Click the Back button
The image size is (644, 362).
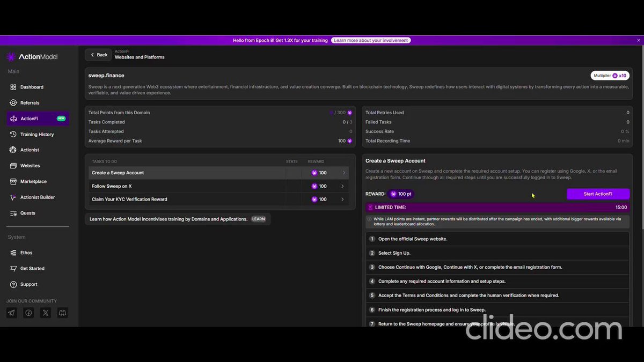(98, 55)
